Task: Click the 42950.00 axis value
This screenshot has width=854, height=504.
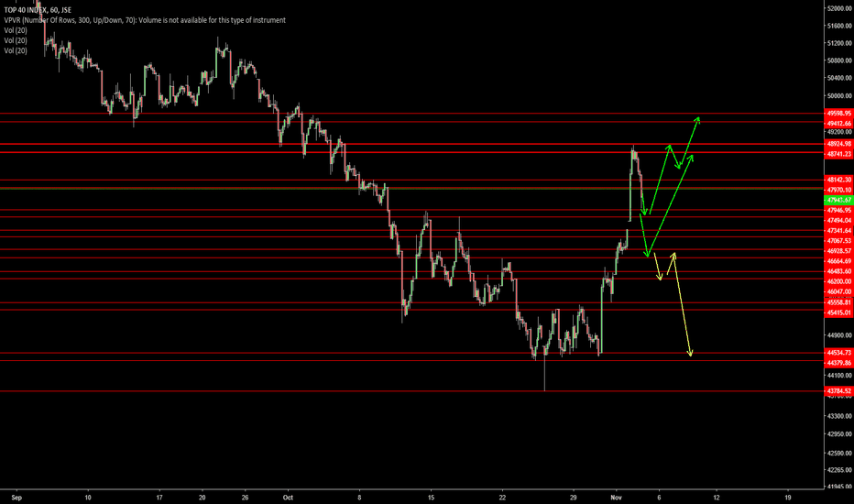Action: point(840,434)
